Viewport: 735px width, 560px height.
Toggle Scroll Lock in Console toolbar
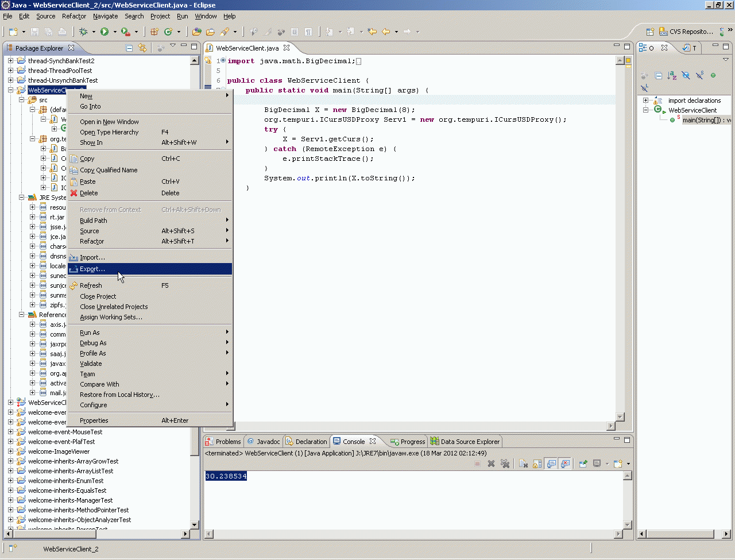[537, 464]
